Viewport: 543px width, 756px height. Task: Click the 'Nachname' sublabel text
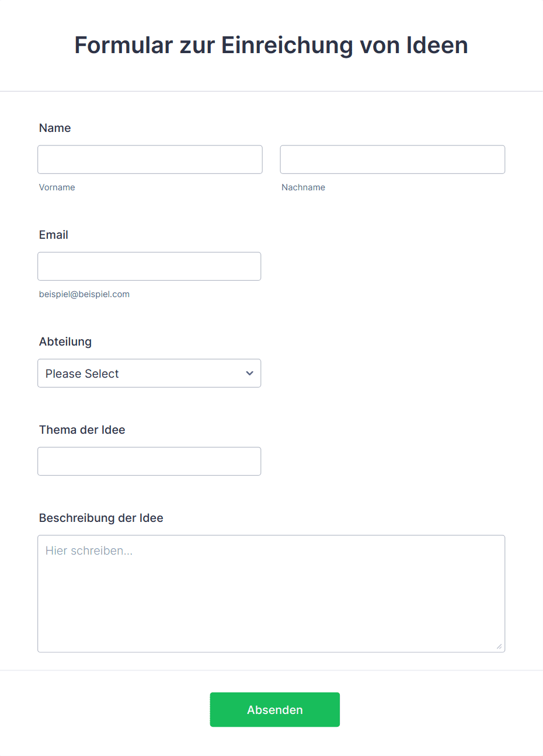coord(304,187)
